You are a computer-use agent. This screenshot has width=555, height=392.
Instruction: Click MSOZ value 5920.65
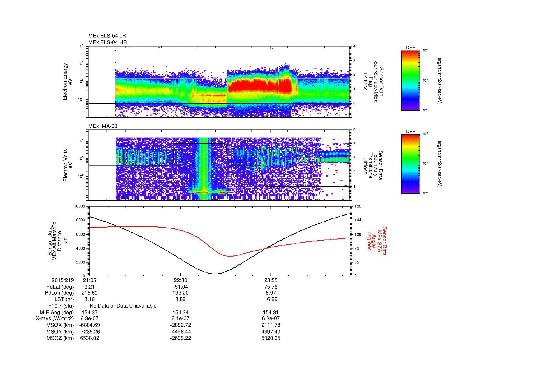click(271, 338)
